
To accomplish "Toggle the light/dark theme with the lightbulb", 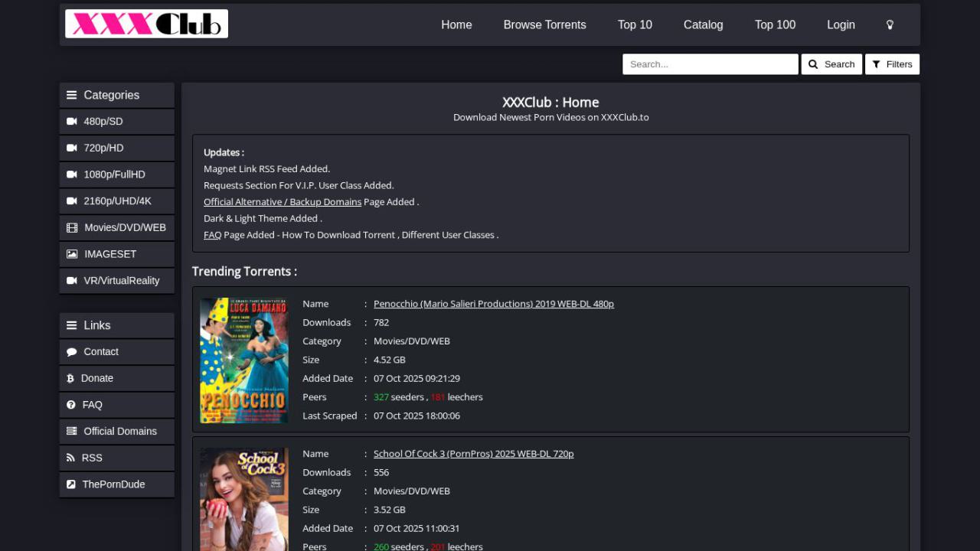I will (x=890, y=24).
